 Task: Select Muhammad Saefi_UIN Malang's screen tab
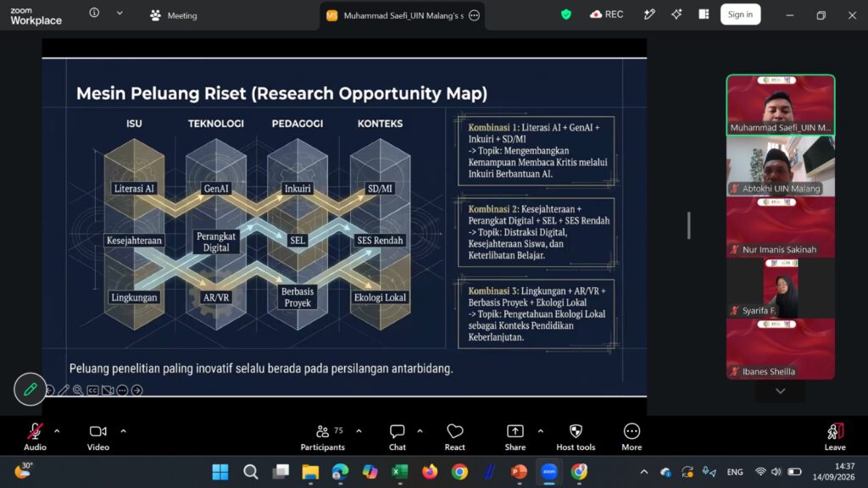click(x=403, y=15)
